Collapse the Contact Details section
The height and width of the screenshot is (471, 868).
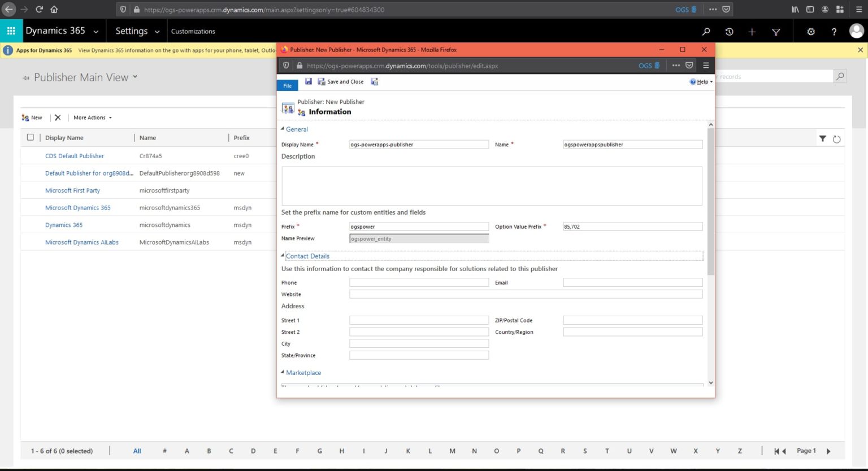pos(282,256)
